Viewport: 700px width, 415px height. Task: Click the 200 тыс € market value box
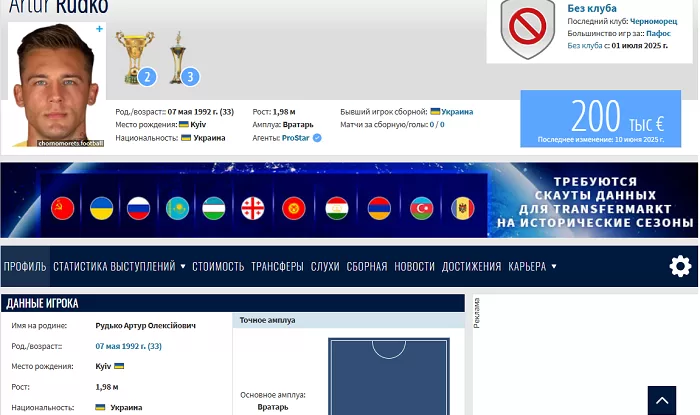600,119
